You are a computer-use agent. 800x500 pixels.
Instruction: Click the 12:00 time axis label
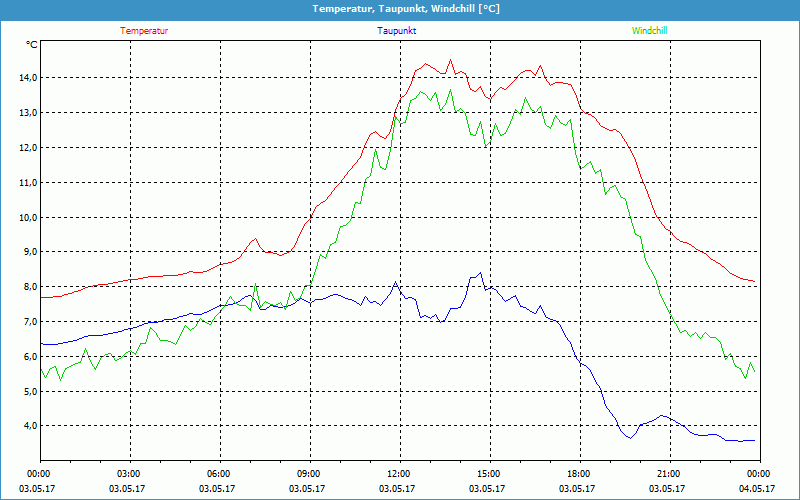pyautogui.click(x=400, y=474)
